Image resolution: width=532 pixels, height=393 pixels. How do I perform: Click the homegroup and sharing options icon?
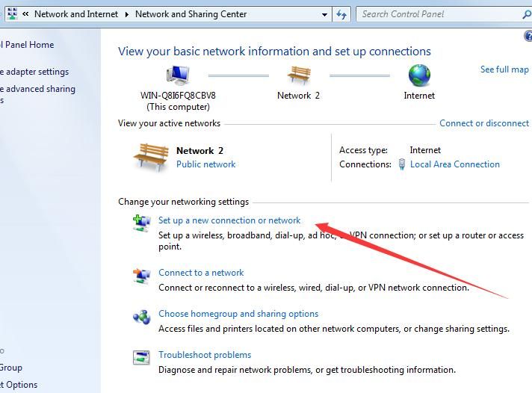[141, 317]
